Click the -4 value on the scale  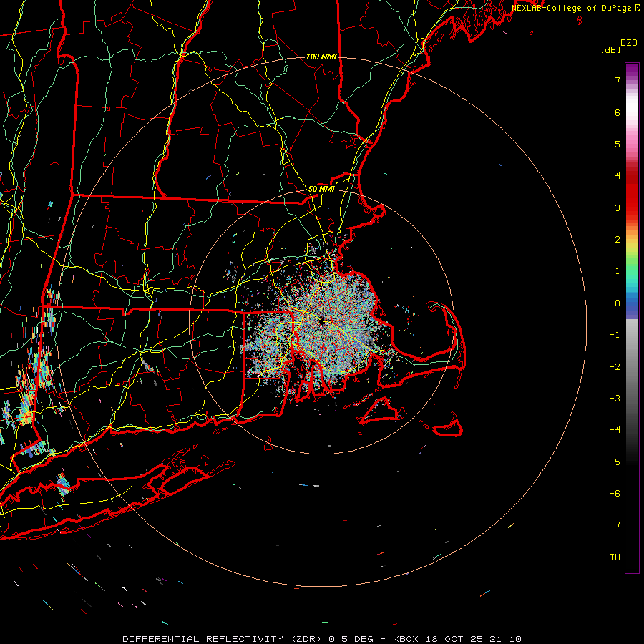tap(615, 430)
